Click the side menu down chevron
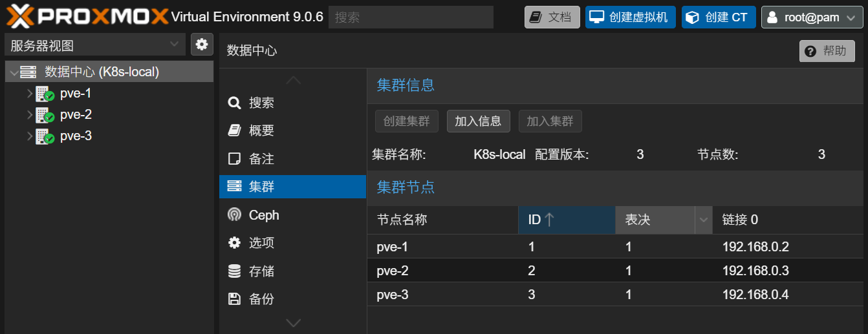This screenshot has width=868, height=334. (x=293, y=322)
